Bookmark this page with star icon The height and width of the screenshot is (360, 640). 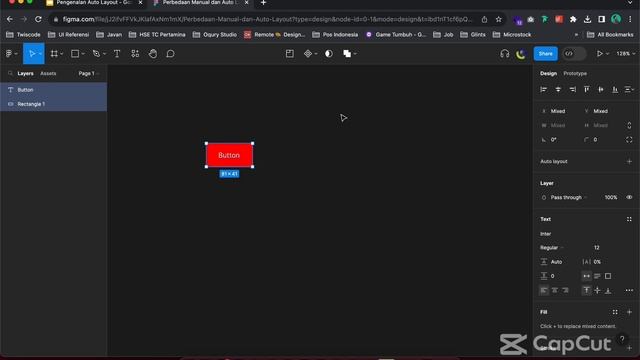[x=498, y=19]
